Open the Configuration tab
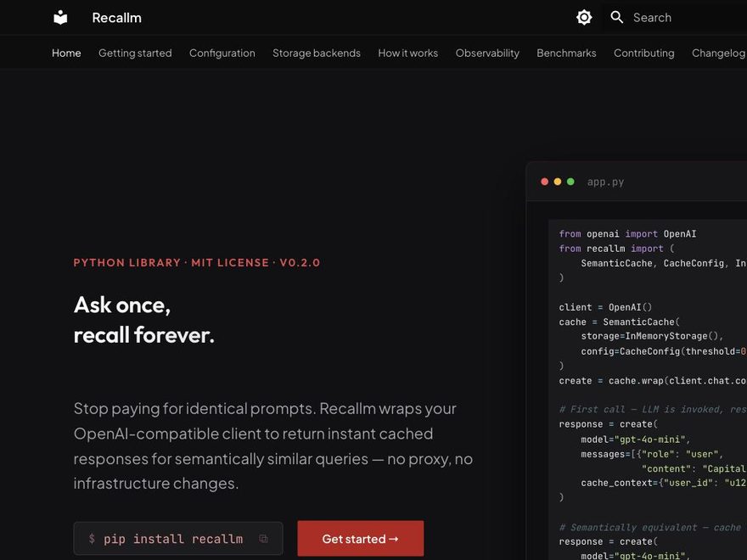Image resolution: width=747 pixels, height=560 pixels. 222,53
